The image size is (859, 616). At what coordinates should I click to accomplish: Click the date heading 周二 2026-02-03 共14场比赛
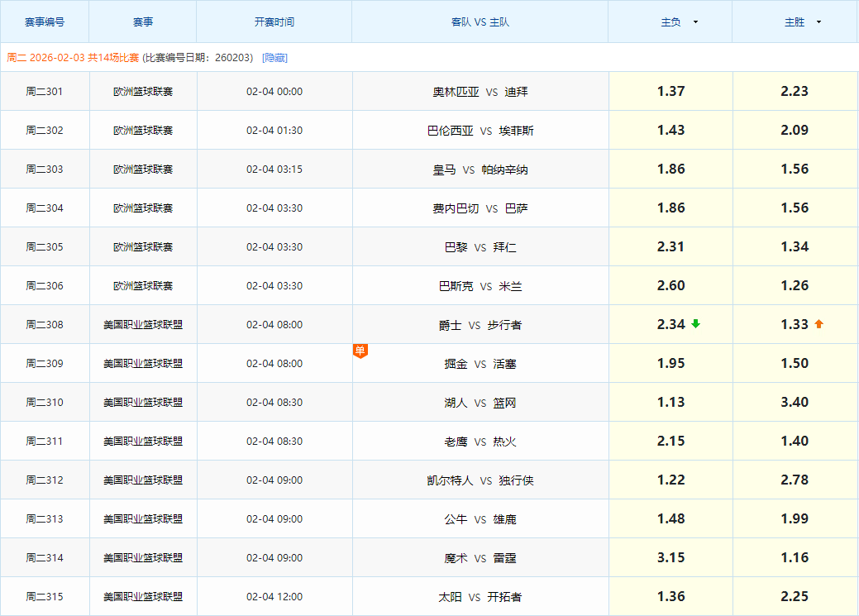[73, 58]
